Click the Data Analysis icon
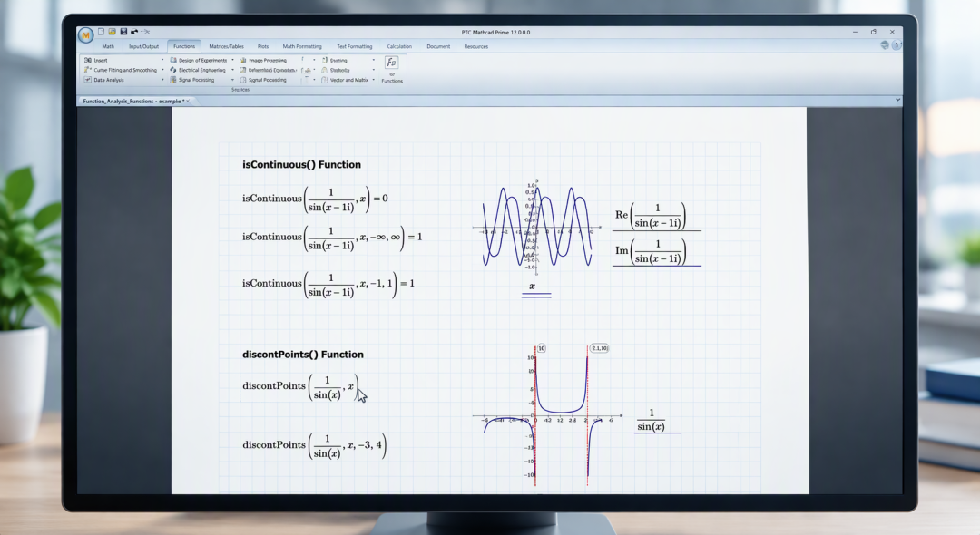The image size is (980, 535). point(87,80)
